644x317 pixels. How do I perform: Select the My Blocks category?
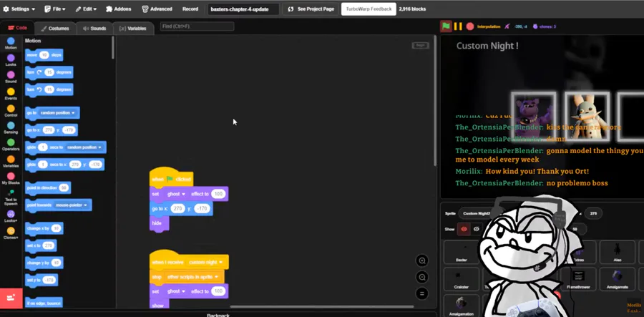(11, 178)
